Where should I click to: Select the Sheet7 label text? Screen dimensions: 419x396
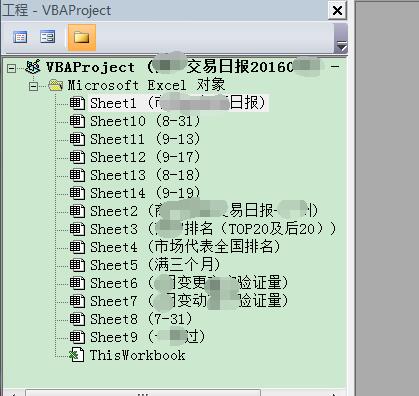click(x=189, y=301)
